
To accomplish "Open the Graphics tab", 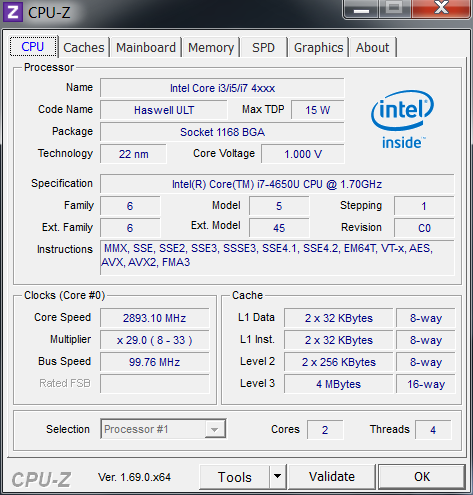I will pos(318,47).
